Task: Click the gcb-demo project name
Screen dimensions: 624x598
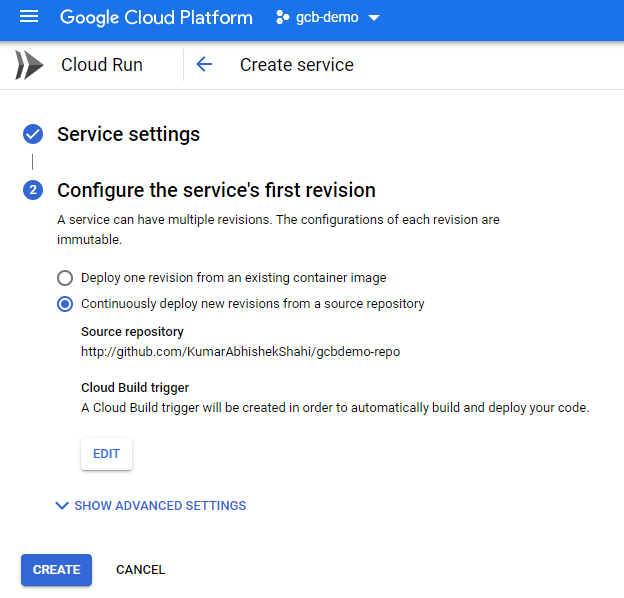Action: (x=326, y=19)
